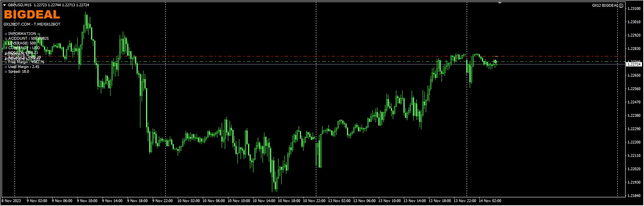Click the '14 Nov 02:00' time axis label
This screenshot has height=206, width=644.
[x=490, y=201]
